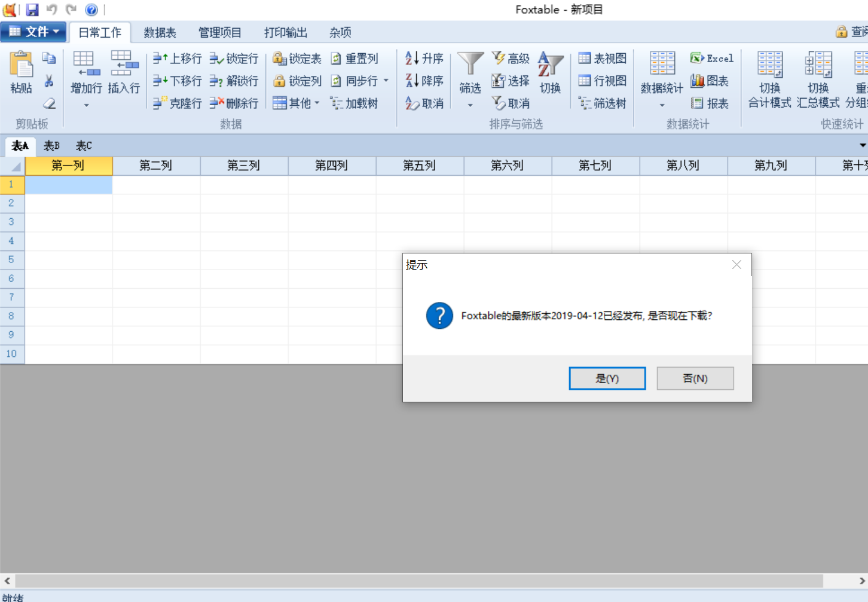The width and height of the screenshot is (868, 602).
Task: Expand the 增加行 dropdown arrow
Action: coord(86,105)
